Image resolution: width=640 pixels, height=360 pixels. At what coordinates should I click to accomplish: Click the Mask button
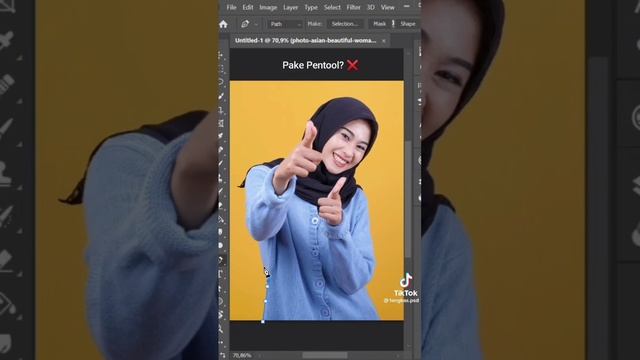pyautogui.click(x=379, y=24)
